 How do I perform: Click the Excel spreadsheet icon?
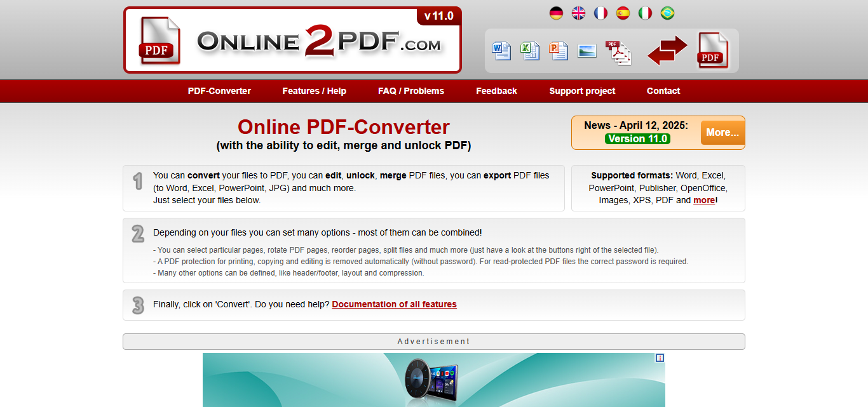[529, 50]
